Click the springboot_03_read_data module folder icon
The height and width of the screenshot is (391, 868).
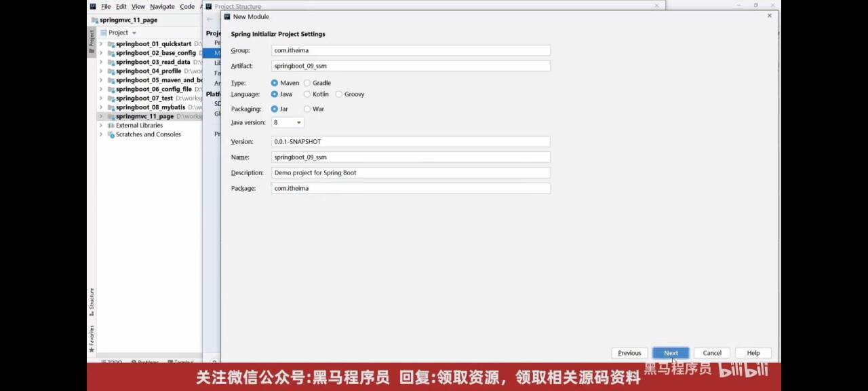click(111, 62)
